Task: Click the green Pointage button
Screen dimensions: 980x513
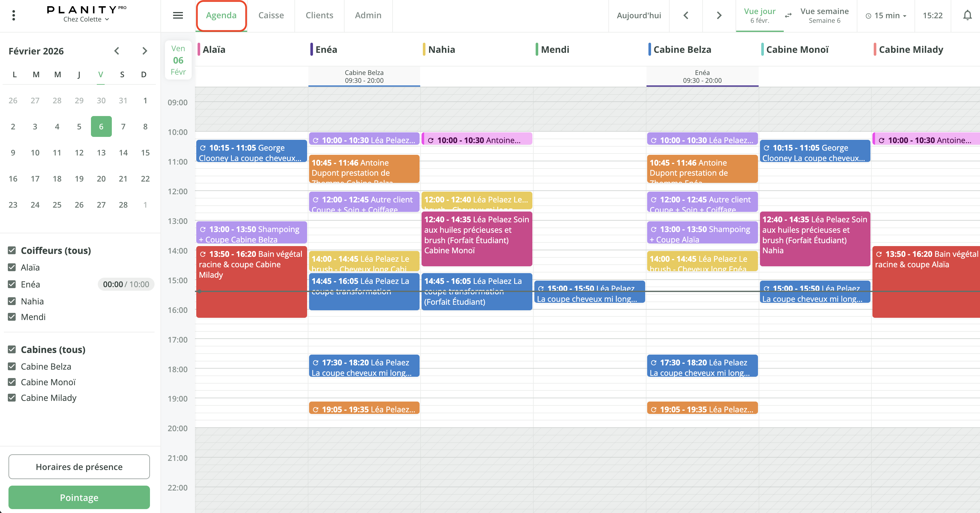Action: (x=79, y=497)
